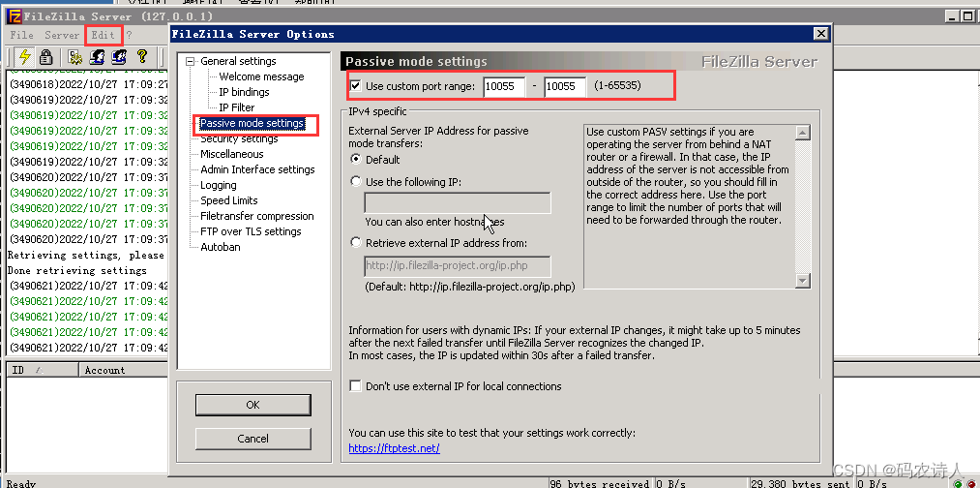This screenshot has width=980, height=488.
Task: Click the ID column header in connections list
Action: [43, 370]
